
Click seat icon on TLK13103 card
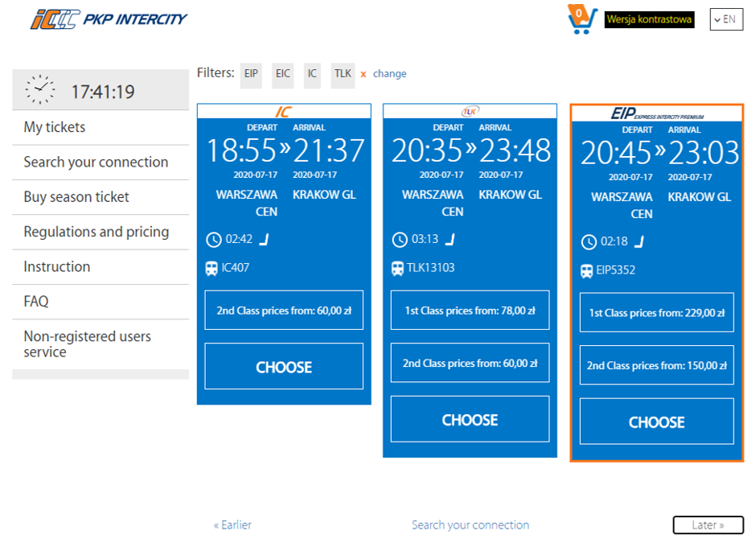450,239
